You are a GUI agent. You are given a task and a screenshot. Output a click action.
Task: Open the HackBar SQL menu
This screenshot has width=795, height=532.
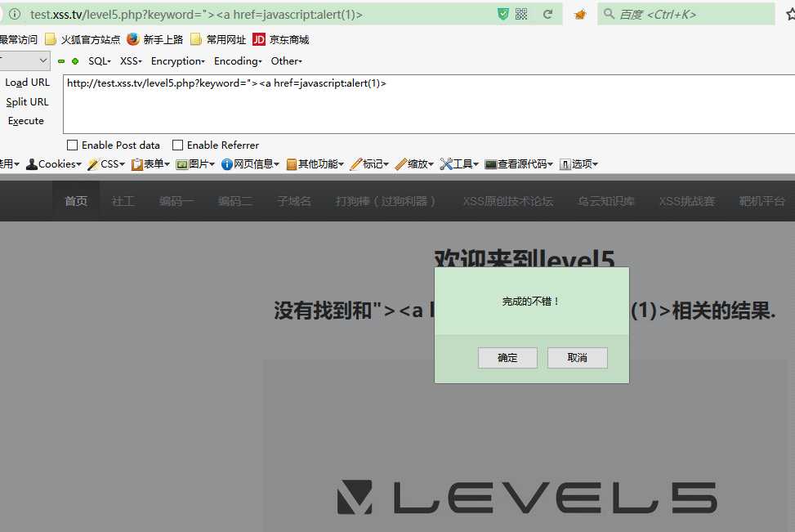(100, 60)
